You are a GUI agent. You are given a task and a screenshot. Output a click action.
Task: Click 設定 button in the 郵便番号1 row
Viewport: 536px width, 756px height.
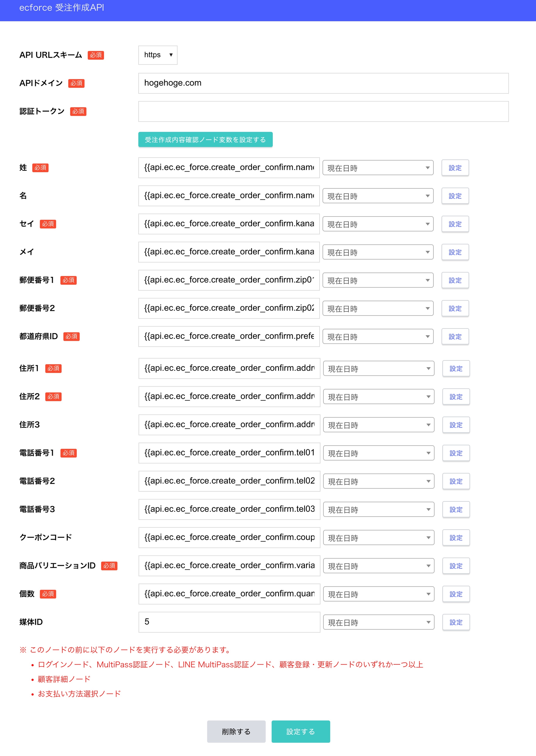pyautogui.click(x=455, y=280)
